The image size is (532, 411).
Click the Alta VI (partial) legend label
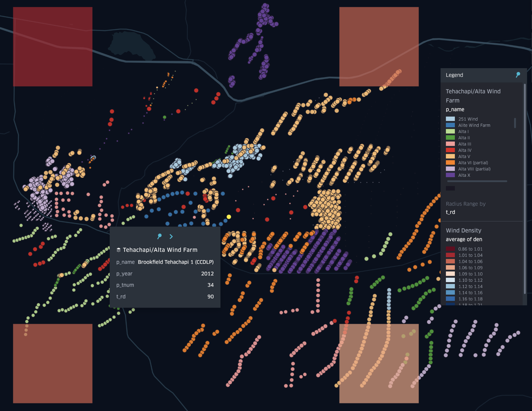(x=473, y=163)
